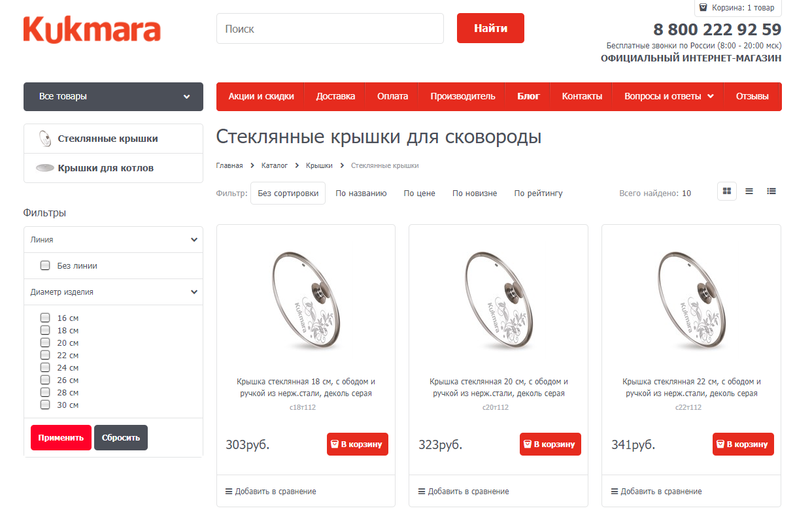Open the Доставка menu item
This screenshot has width=812, height=519.
335,96
